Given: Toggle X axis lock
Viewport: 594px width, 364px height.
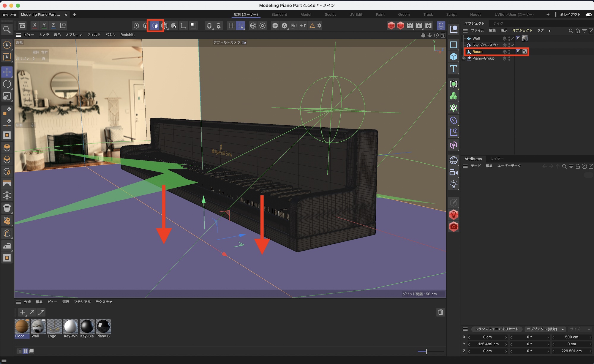Looking at the screenshot, I should point(35,26).
